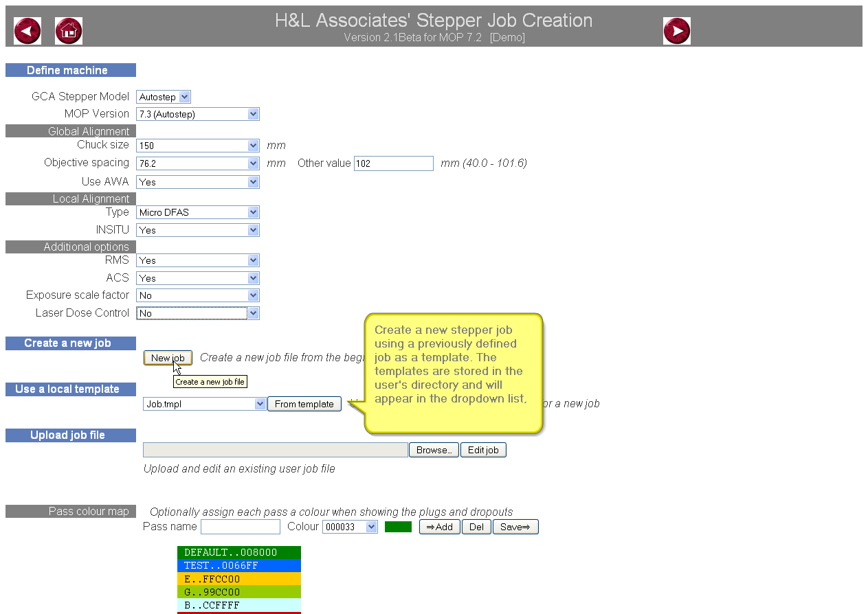Click the Upload job file header
This screenshot has width=868, height=614.
coord(71,435)
